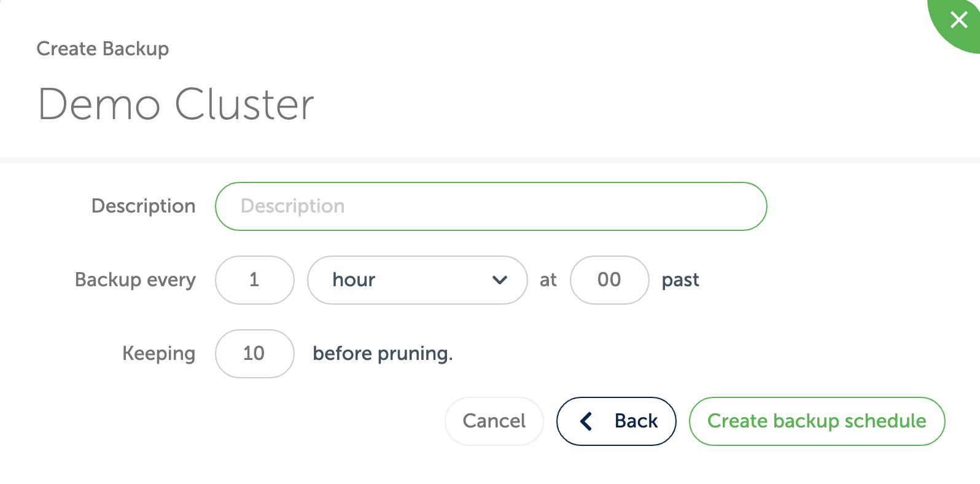Click Create backup schedule
Viewport: 980px width, 484px height.
click(817, 421)
